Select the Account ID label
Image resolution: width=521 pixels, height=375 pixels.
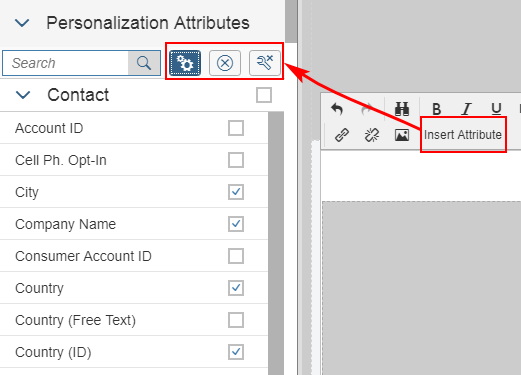tap(49, 128)
